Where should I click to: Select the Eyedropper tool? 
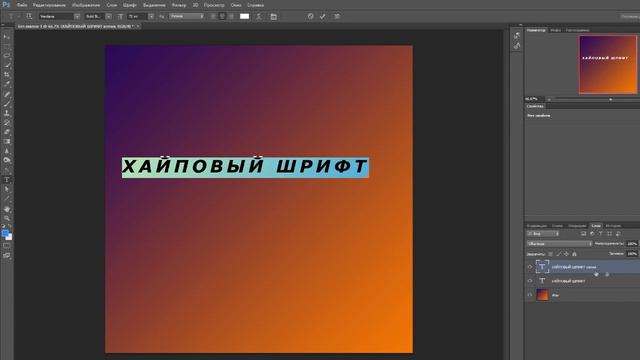tap(7, 84)
